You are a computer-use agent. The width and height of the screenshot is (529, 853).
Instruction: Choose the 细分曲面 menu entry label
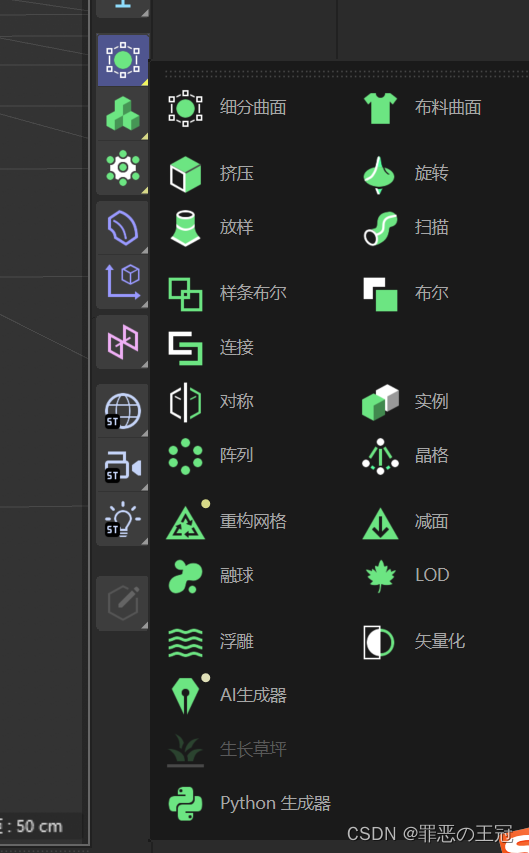coord(253,108)
